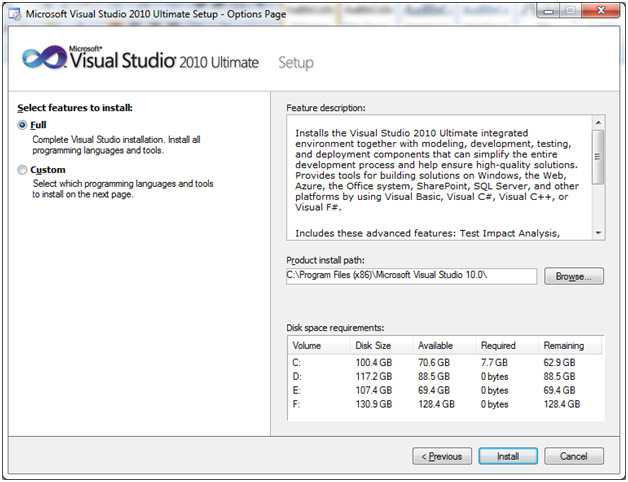The image size is (628, 482).
Task: Go back with the Previous button
Action: (442, 456)
